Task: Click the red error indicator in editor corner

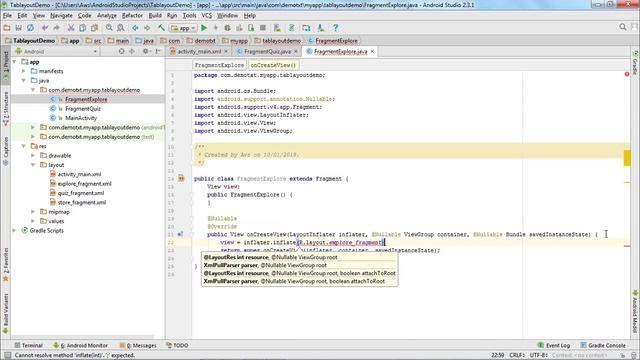Action: pyautogui.click(x=627, y=74)
